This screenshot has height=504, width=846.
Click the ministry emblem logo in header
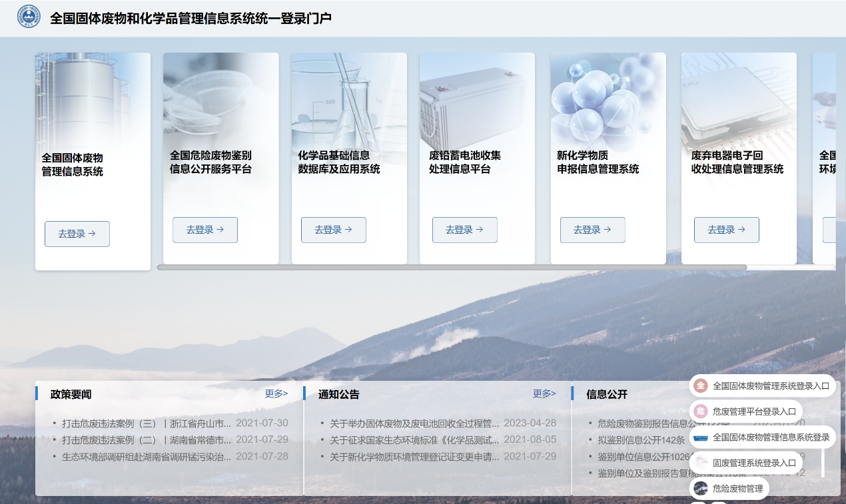click(x=29, y=17)
